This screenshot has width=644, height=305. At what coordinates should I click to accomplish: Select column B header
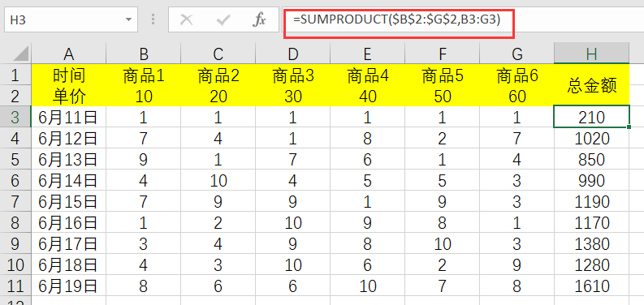[144, 54]
